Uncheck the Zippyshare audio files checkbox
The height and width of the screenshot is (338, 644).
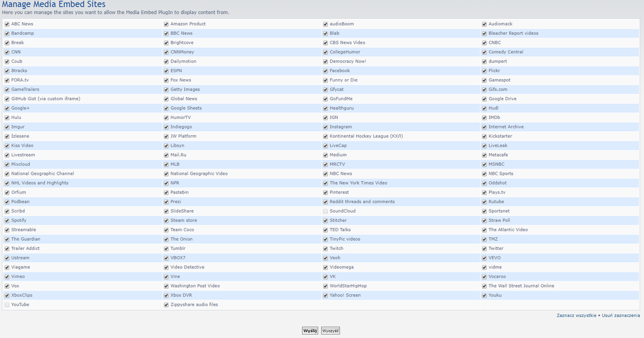(x=166, y=305)
